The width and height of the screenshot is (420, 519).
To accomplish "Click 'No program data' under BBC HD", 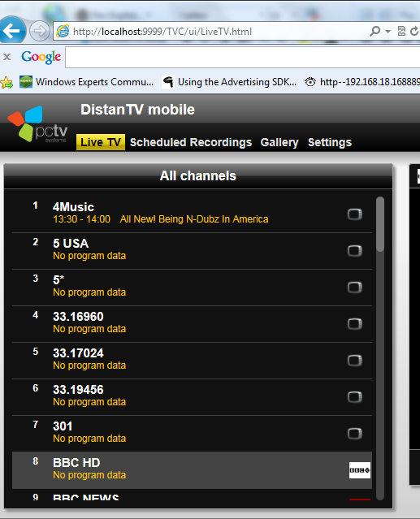I will point(89,475).
